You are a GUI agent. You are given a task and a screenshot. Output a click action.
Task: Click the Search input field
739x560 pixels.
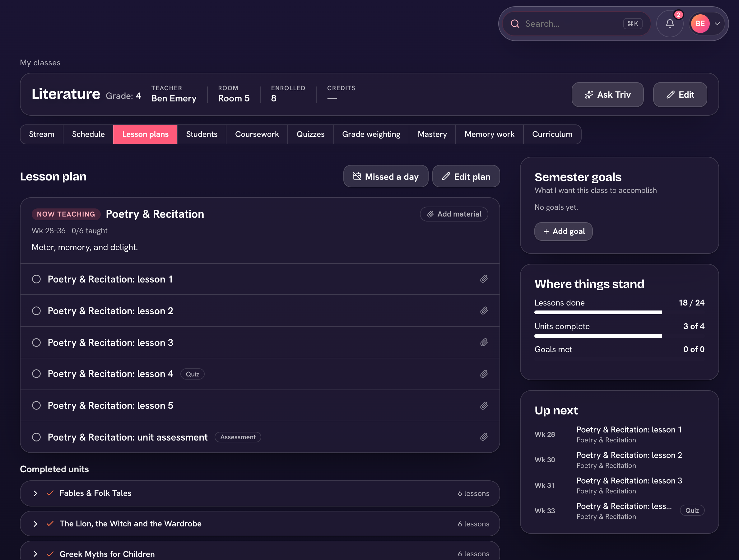coord(577,24)
